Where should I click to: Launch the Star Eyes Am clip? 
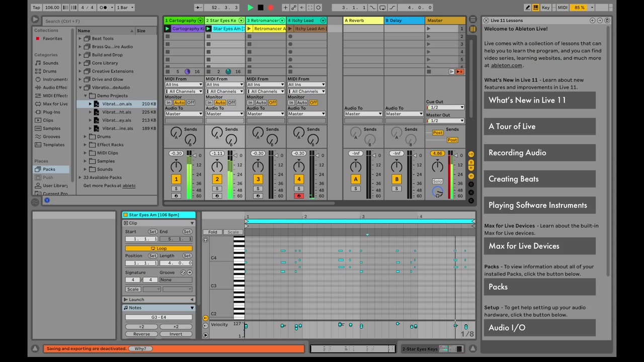pos(208,29)
